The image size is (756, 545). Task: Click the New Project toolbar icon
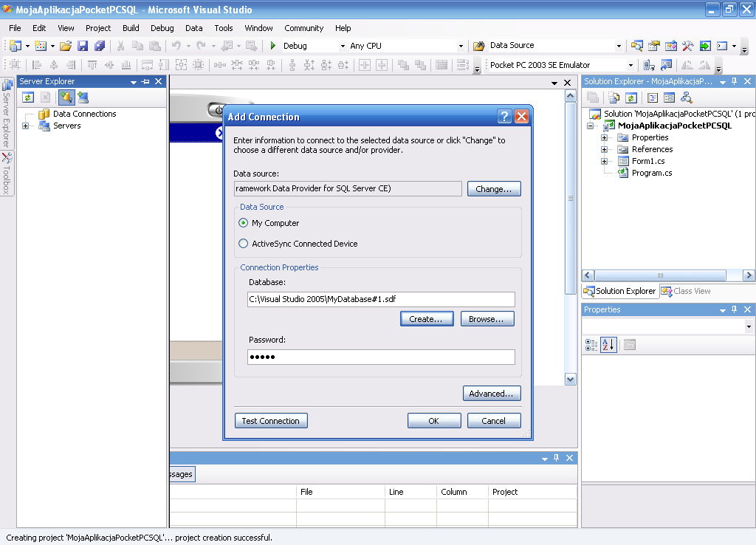coord(16,46)
